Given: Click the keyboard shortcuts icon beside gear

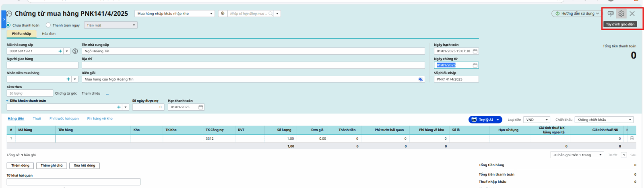Looking at the screenshot, I should (611, 14).
